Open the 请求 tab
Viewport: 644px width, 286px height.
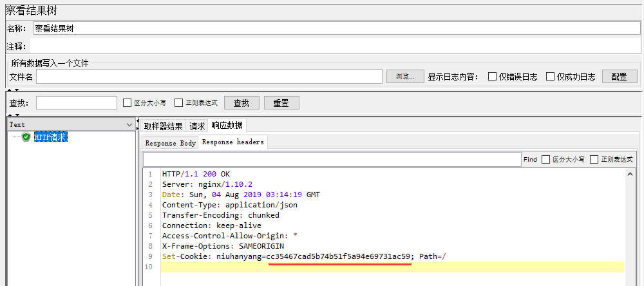pos(197,126)
